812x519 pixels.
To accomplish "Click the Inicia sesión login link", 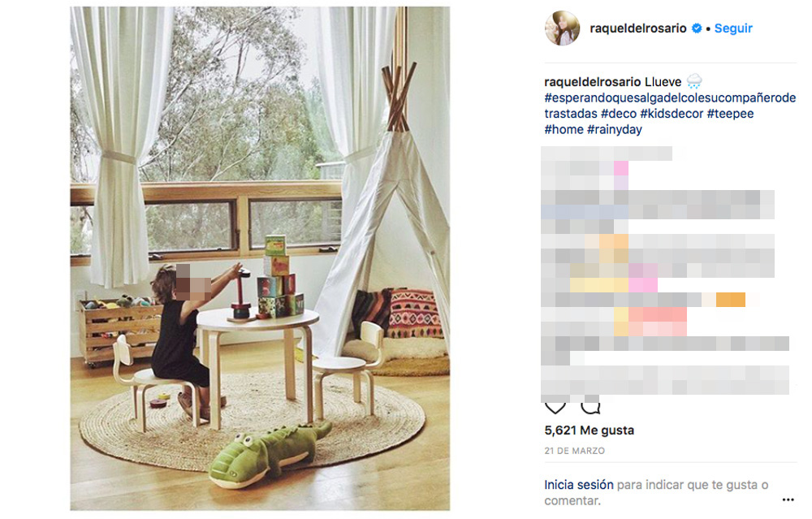I will tap(578, 485).
